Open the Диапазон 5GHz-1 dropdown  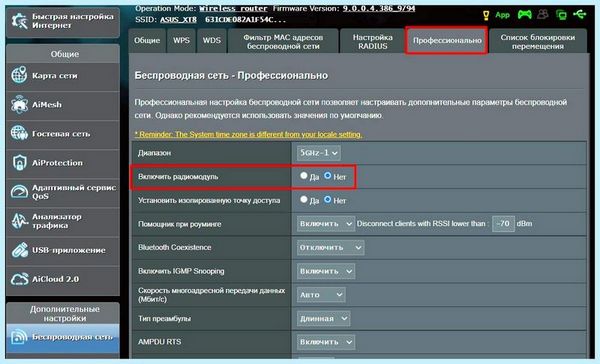[x=318, y=153]
